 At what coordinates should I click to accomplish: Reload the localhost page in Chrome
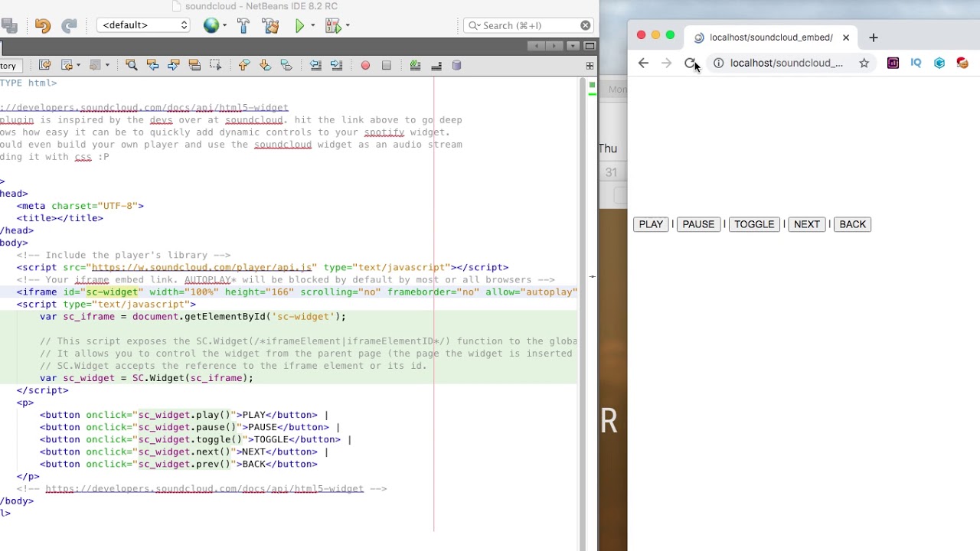click(x=691, y=64)
